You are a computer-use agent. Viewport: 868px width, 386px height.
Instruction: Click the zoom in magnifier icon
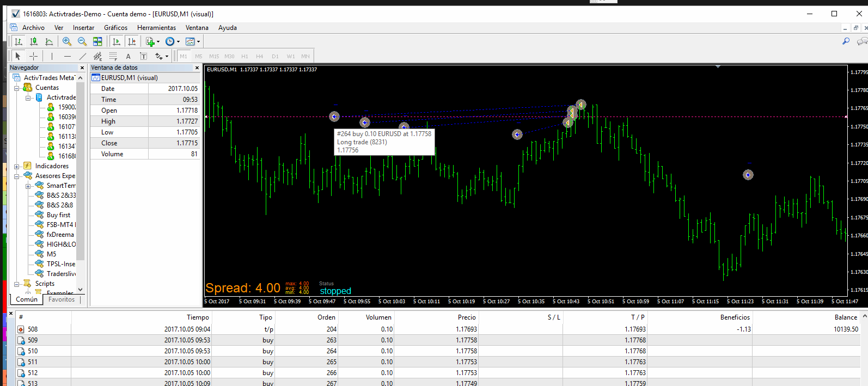tap(67, 41)
